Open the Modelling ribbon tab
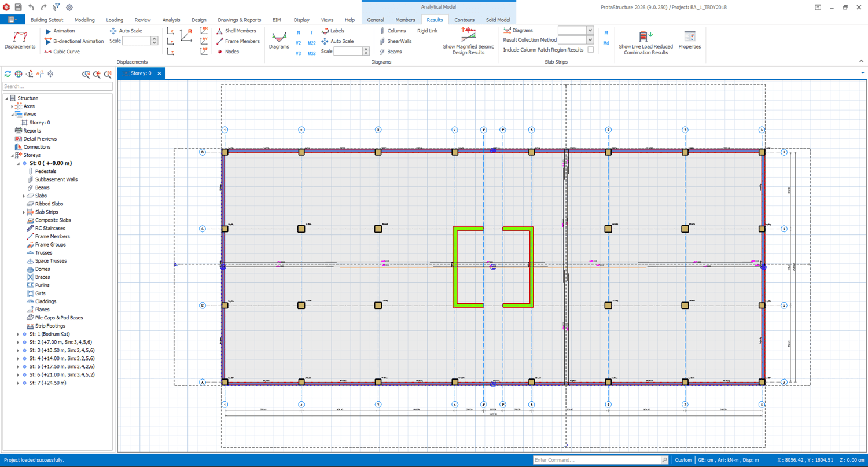This screenshot has height=467, width=868. tap(84, 20)
